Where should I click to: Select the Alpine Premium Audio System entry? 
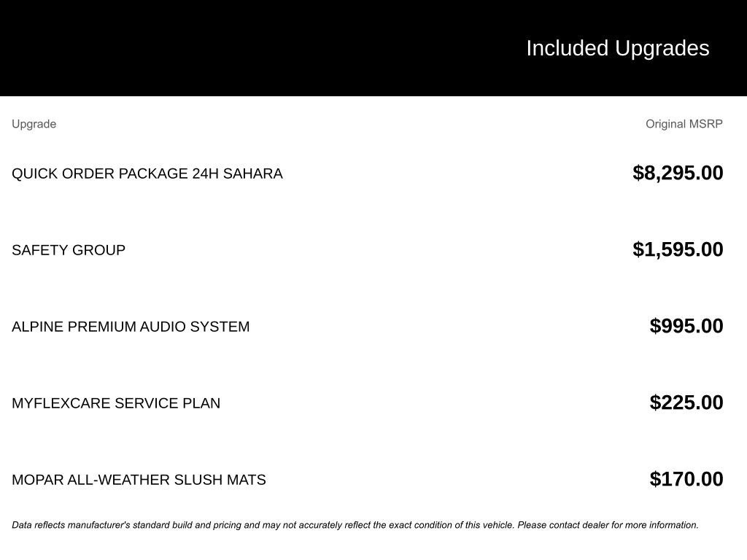pyautogui.click(x=131, y=327)
